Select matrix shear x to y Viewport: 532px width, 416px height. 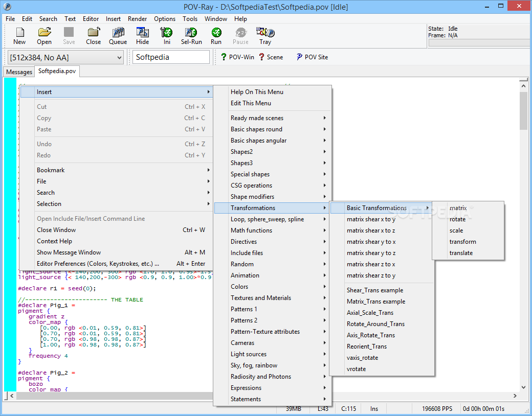tap(382, 219)
